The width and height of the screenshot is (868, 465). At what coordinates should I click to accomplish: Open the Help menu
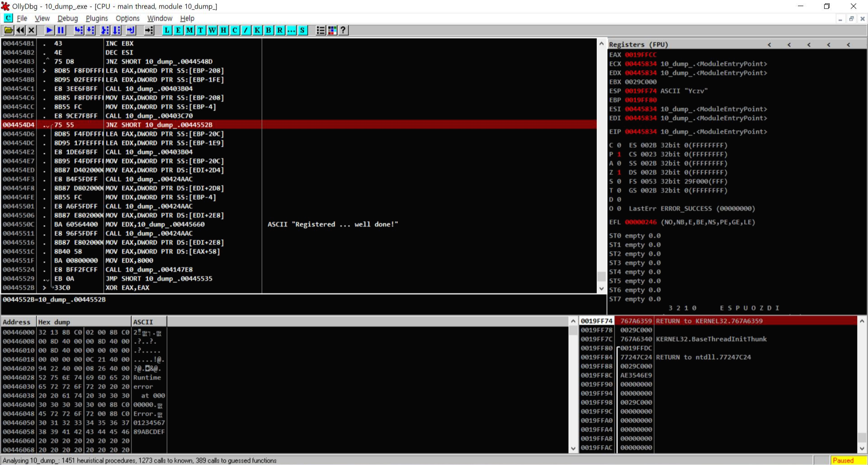(187, 18)
